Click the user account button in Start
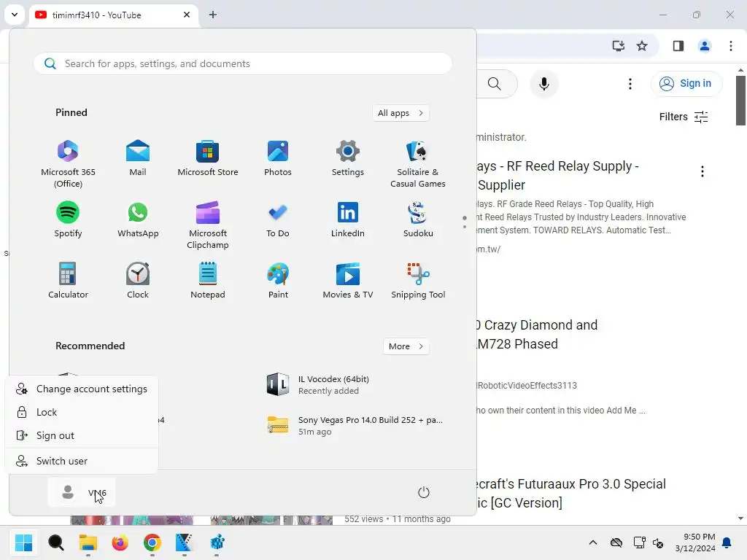Image resolution: width=747 pixels, height=560 pixels. [x=82, y=492]
